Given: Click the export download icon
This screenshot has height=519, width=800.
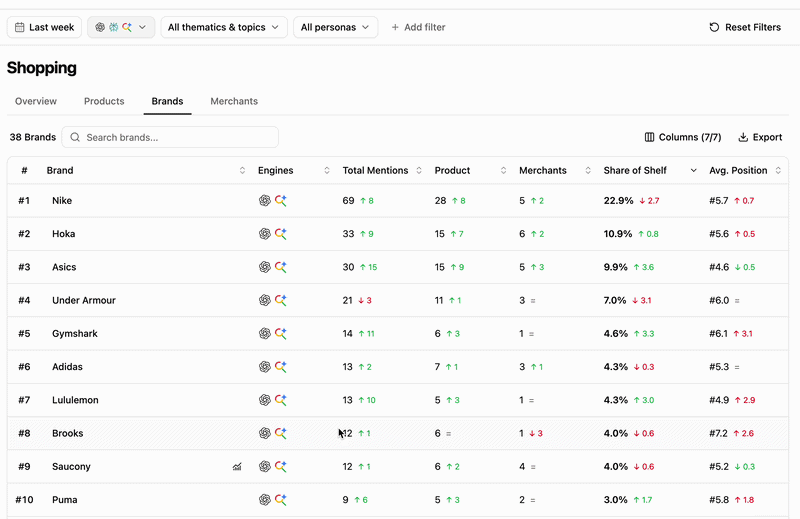Looking at the screenshot, I should coord(743,137).
